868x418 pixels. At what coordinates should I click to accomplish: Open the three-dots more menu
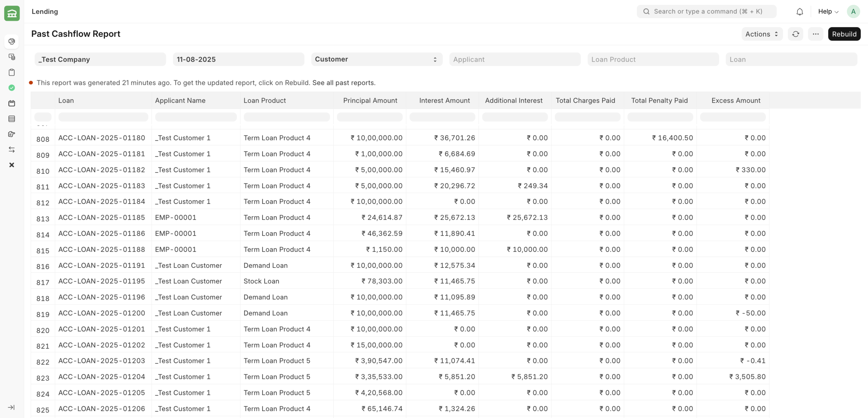[x=815, y=34]
